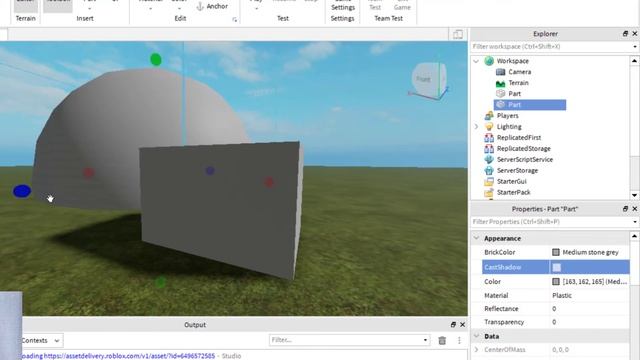Screen dimensions: 640x360
Task: Toggle the Anchor tool in Edit group
Action: coord(212,6)
